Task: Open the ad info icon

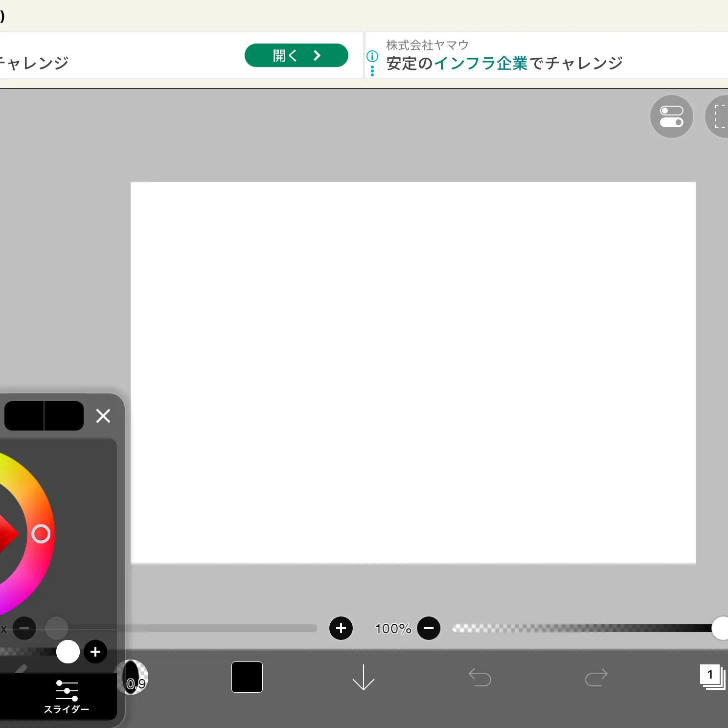Action: coord(372,56)
